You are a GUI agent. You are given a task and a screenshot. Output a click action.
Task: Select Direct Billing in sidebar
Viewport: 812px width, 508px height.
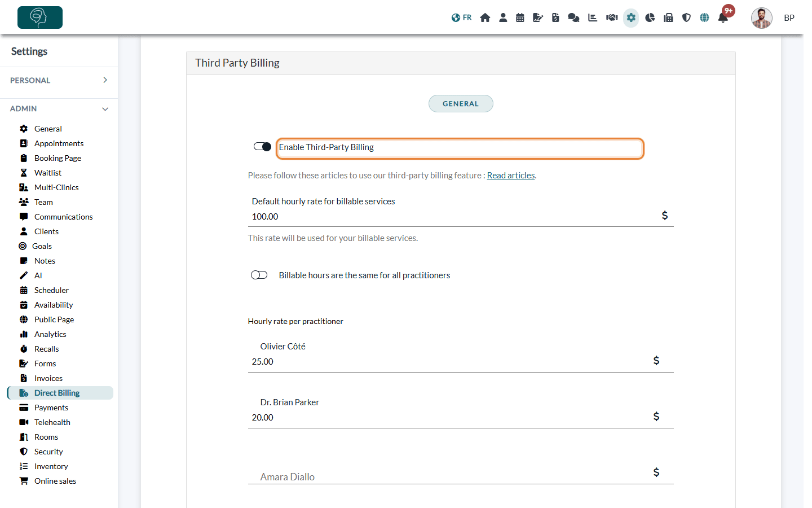point(60,393)
